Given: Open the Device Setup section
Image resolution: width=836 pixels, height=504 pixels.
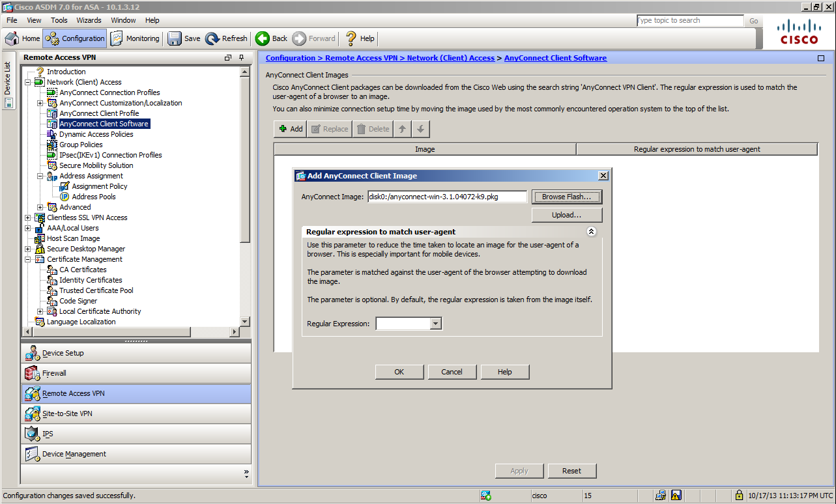Looking at the screenshot, I should tap(136, 353).
